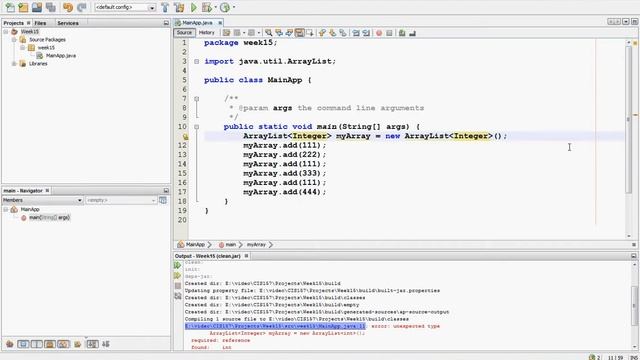
Task: Toggle Highlight Search in editor toolbar
Action: tap(300, 33)
